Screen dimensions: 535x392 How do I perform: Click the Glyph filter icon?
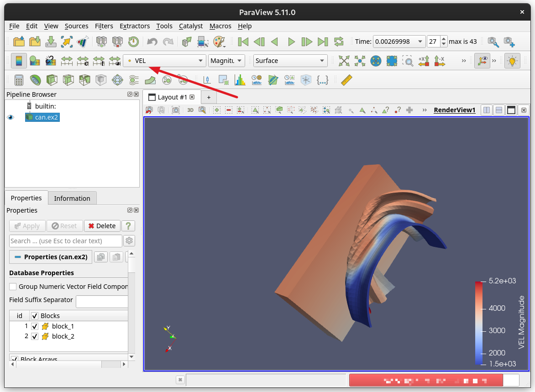point(117,80)
